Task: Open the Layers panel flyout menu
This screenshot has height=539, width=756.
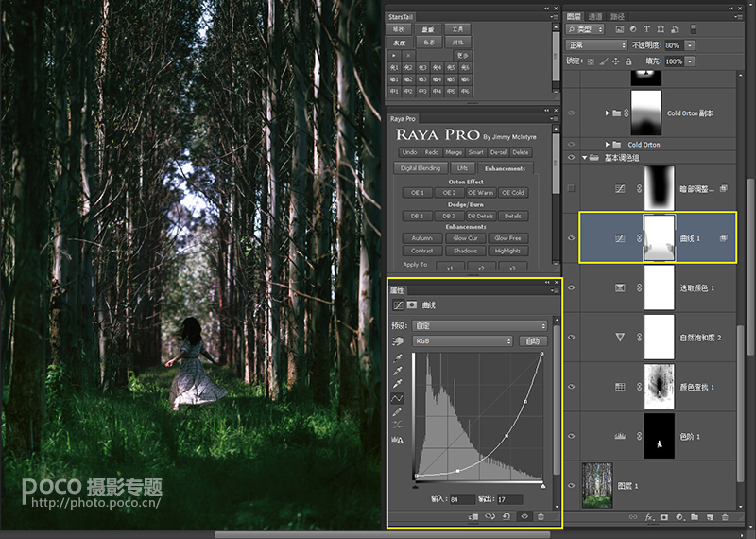Action: [738, 17]
